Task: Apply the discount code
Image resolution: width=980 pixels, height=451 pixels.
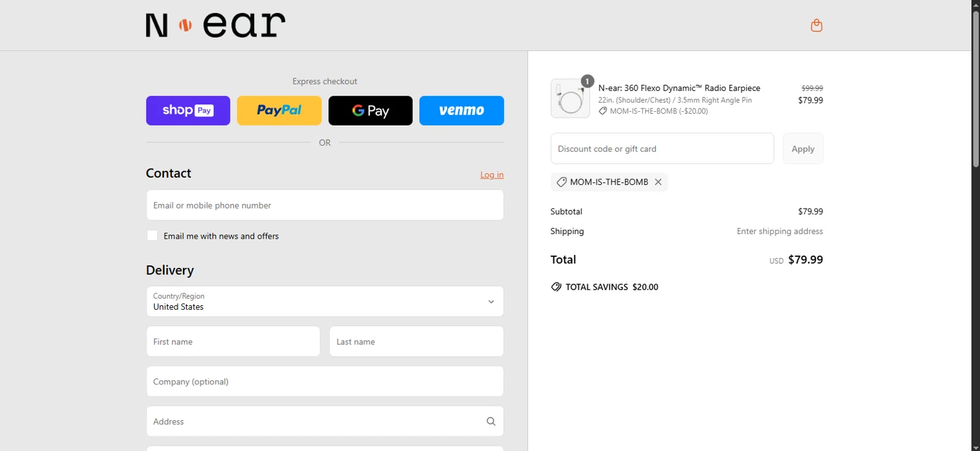Action: (803, 148)
